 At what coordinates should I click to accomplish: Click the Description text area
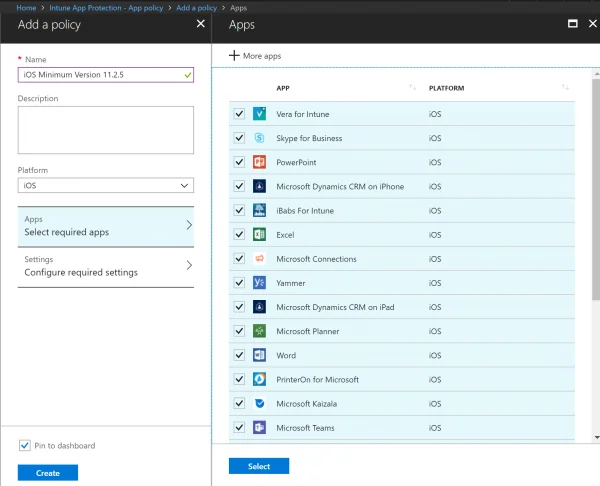pos(106,130)
